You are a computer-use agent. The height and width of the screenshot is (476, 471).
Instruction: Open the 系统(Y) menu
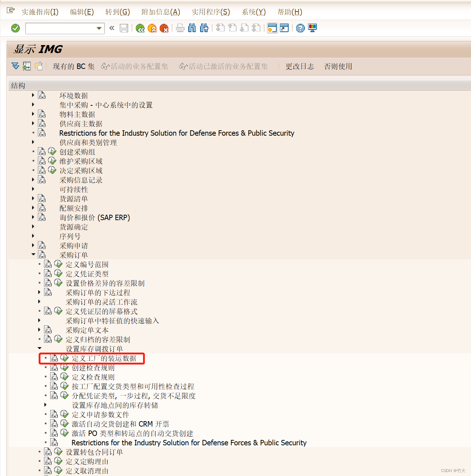[253, 12]
